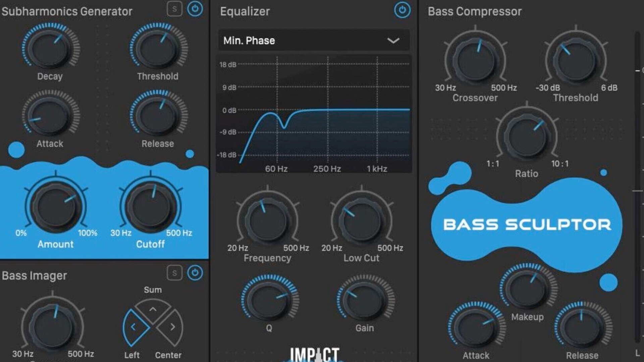Click the Bass Compressor Threshold knob
The image size is (644, 362).
coord(576,61)
